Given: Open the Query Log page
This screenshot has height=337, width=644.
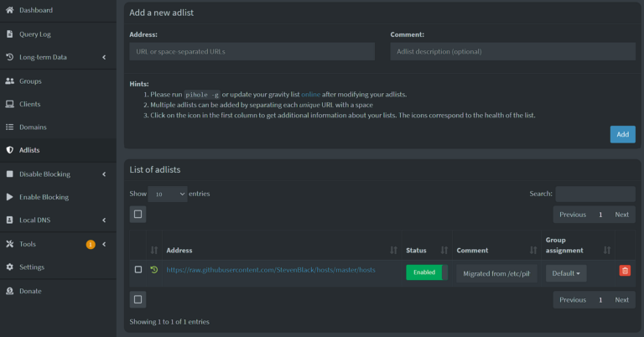Looking at the screenshot, I should 35,34.
